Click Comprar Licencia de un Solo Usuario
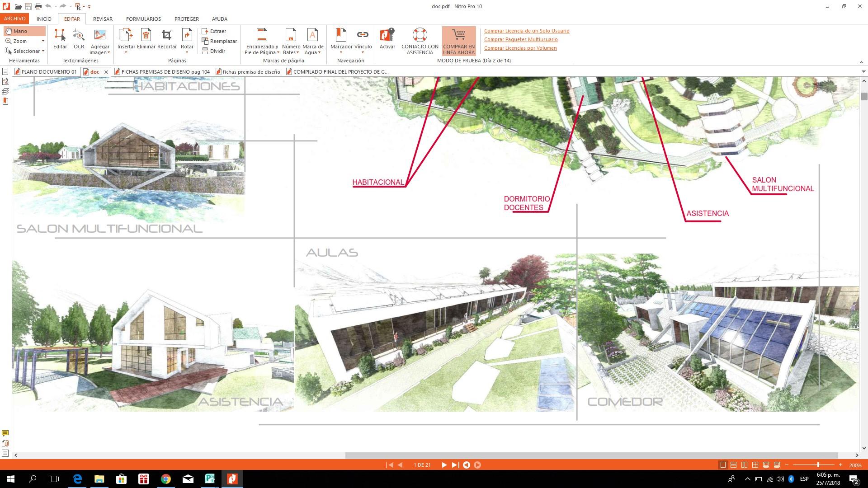 526,31
